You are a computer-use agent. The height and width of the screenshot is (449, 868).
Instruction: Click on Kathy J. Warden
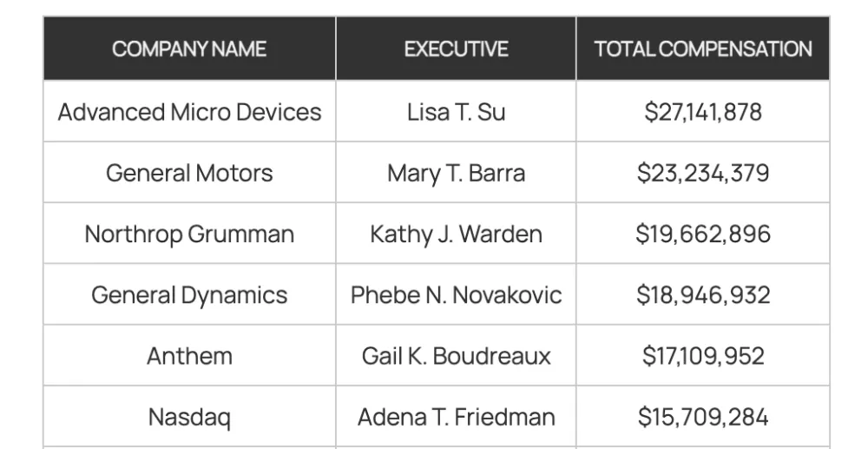coord(457,234)
